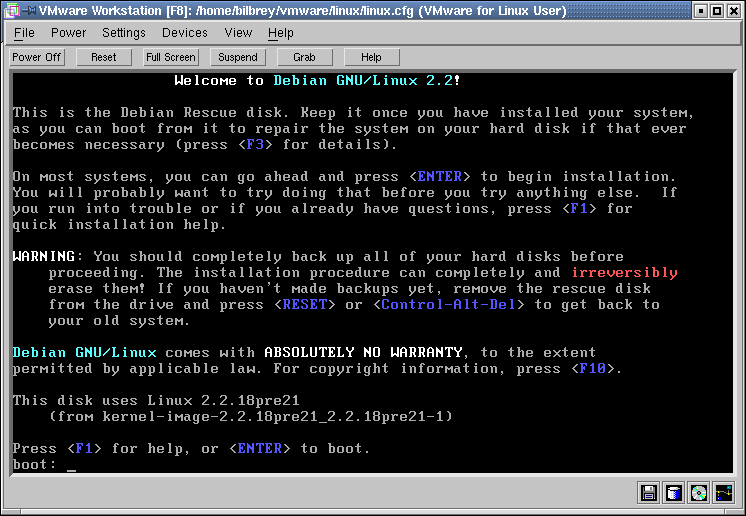Click the pin icon beside the window title
Screen dimensions: 746x516
[30, 11]
